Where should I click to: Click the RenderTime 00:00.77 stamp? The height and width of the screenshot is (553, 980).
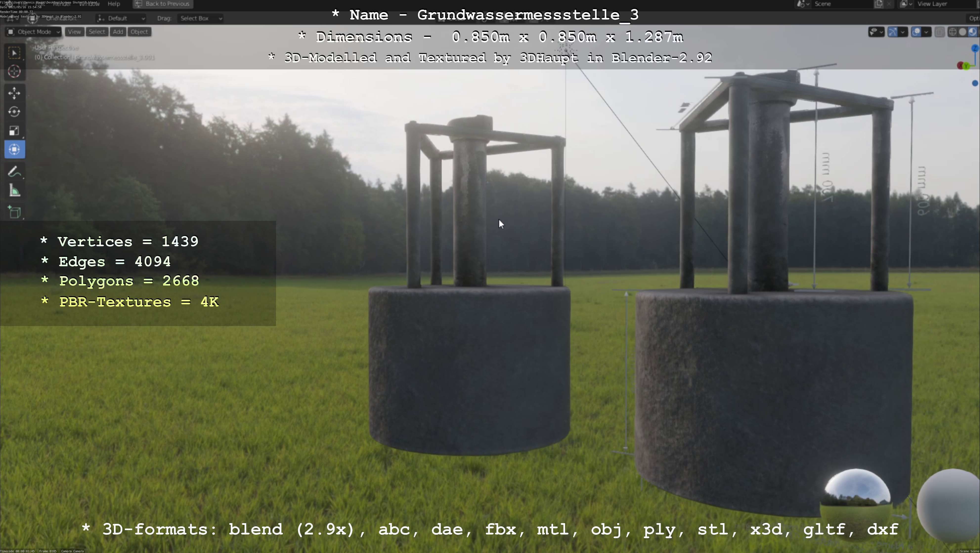click(16, 12)
